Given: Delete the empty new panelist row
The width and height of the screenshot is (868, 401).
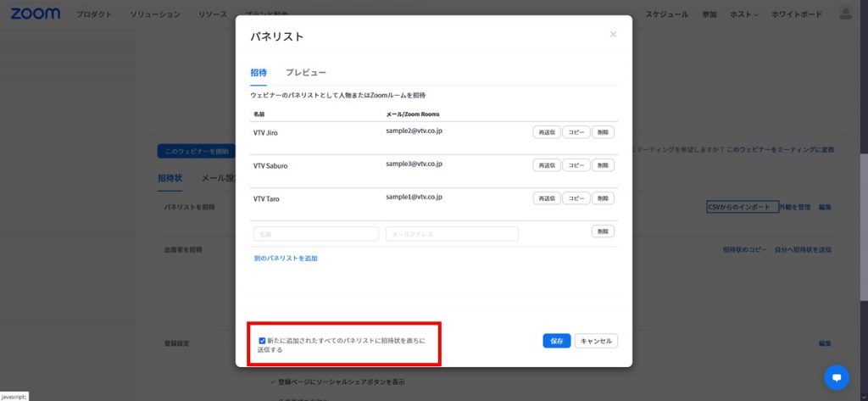Looking at the screenshot, I should (603, 231).
